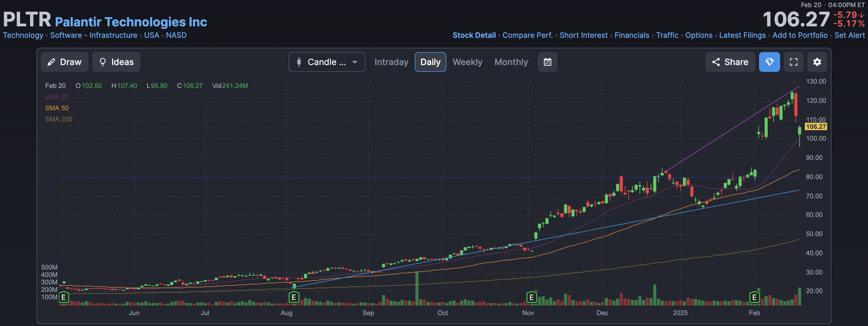The width and height of the screenshot is (868, 326).
Task: Open the Draw tool
Action: (64, 62)
